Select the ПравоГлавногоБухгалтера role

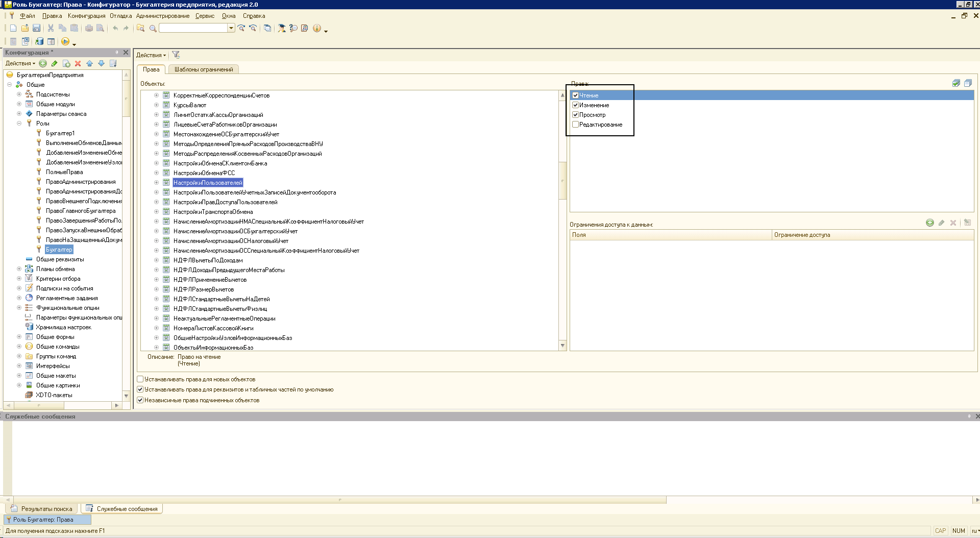(x=81, y=211)
